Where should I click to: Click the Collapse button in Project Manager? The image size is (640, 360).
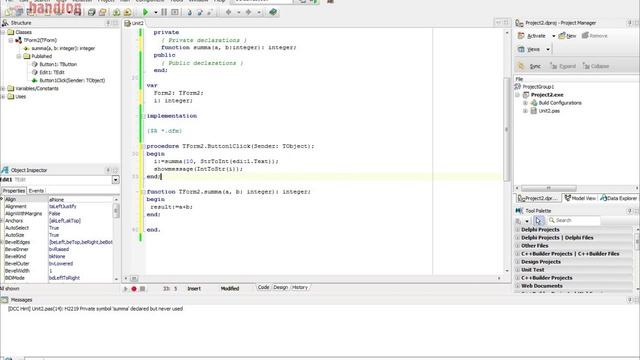[x=596, y=66]
